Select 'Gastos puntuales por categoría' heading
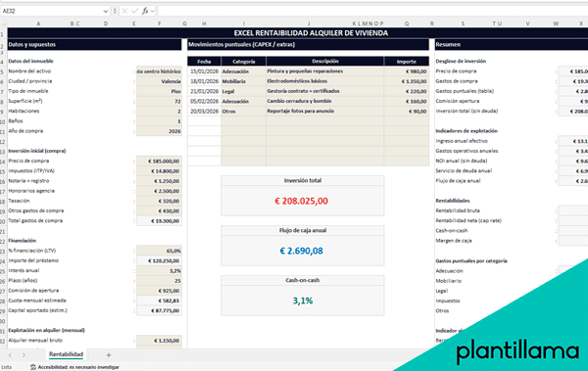This screenshot has height=371, width=588. [471, 260]
